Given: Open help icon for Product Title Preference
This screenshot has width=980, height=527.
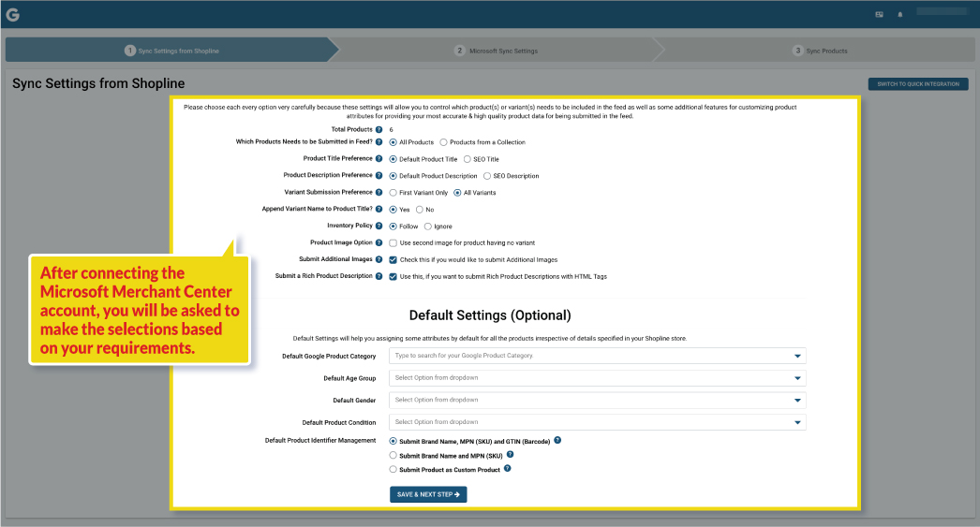Looking at the screenshot, I should [x=379, y=158].
